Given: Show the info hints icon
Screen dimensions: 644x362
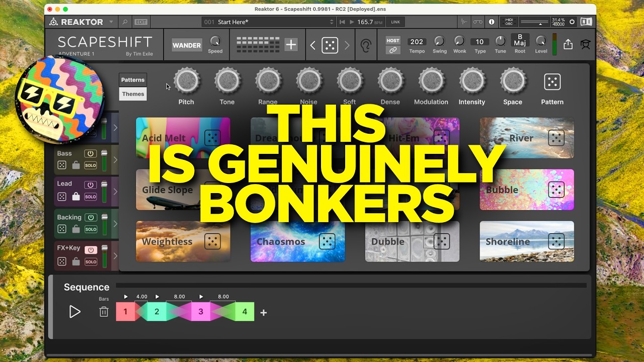Looking at the screenshot, I should [x=492, y=22].
